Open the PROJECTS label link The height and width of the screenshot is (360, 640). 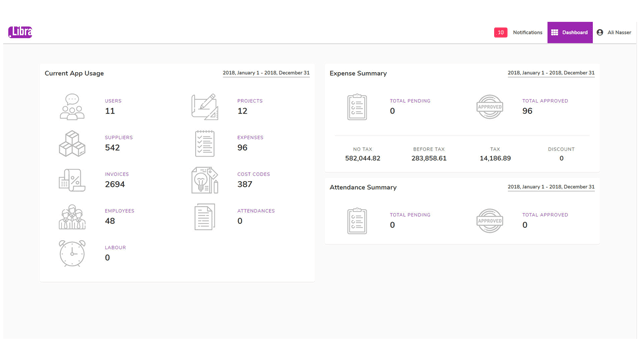pyautogui.click(x=250, y=101)
